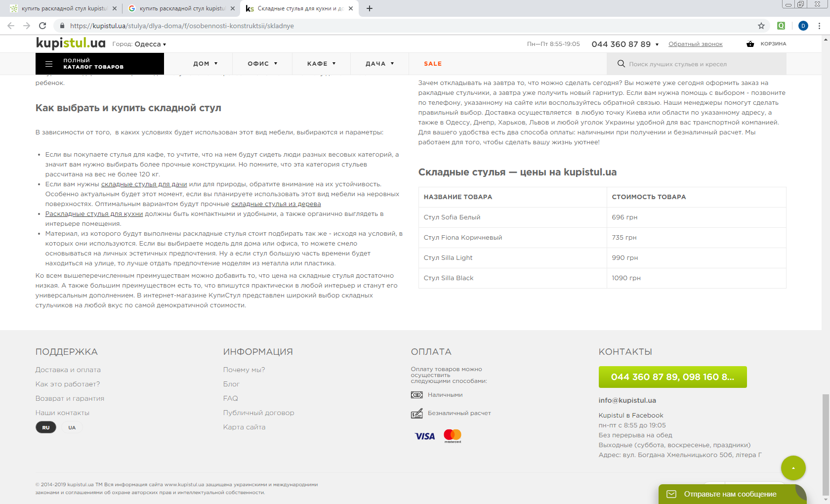
Task: Click the cashless payment icon
Action: 417,413
